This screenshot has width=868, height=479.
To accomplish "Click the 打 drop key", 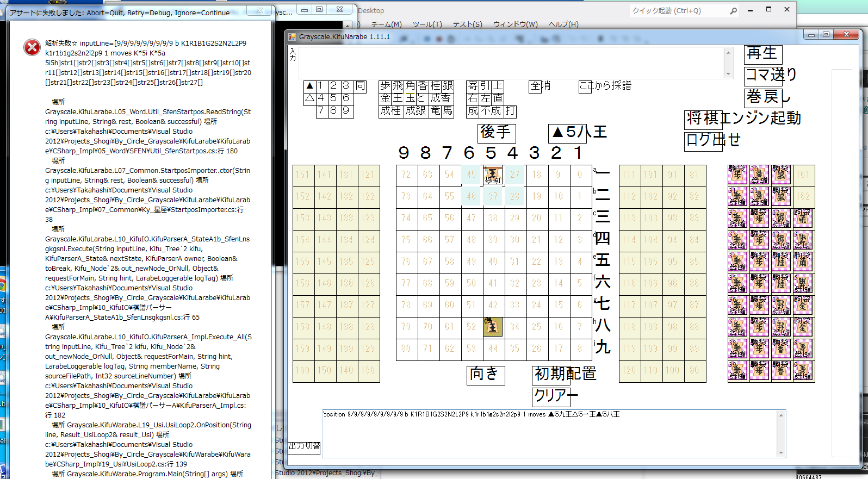I will pyautogui.click(x=510, y=111).
